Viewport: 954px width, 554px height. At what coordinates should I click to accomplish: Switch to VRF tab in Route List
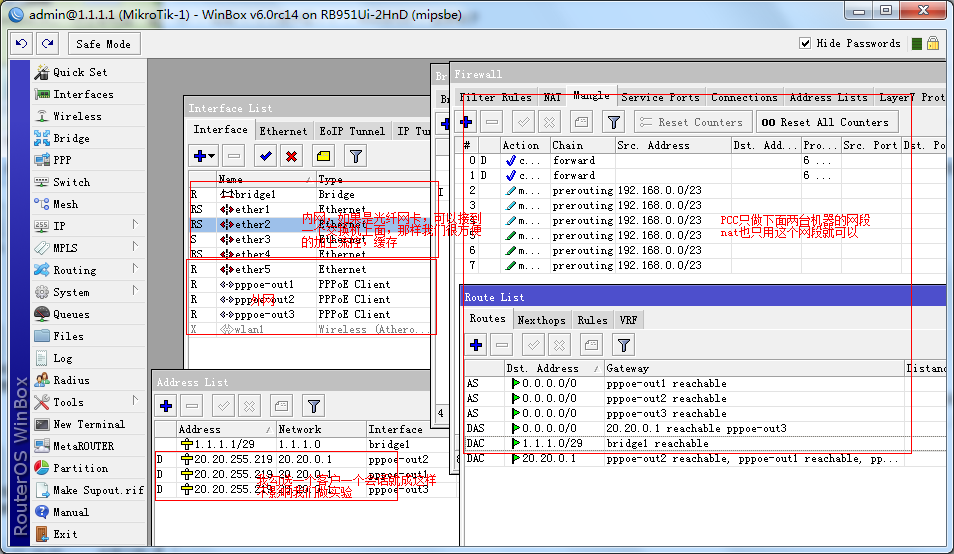[628, 320]
